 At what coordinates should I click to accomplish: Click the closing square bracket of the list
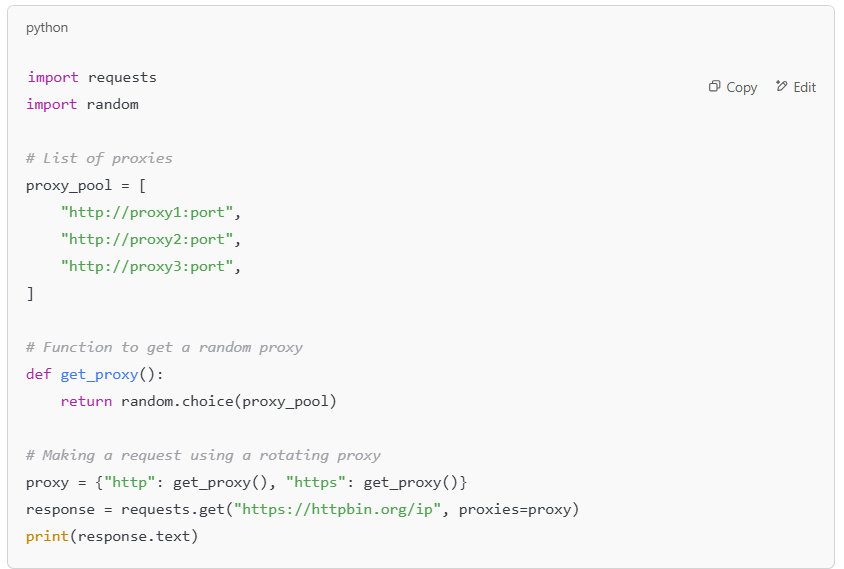pos(30,294)
